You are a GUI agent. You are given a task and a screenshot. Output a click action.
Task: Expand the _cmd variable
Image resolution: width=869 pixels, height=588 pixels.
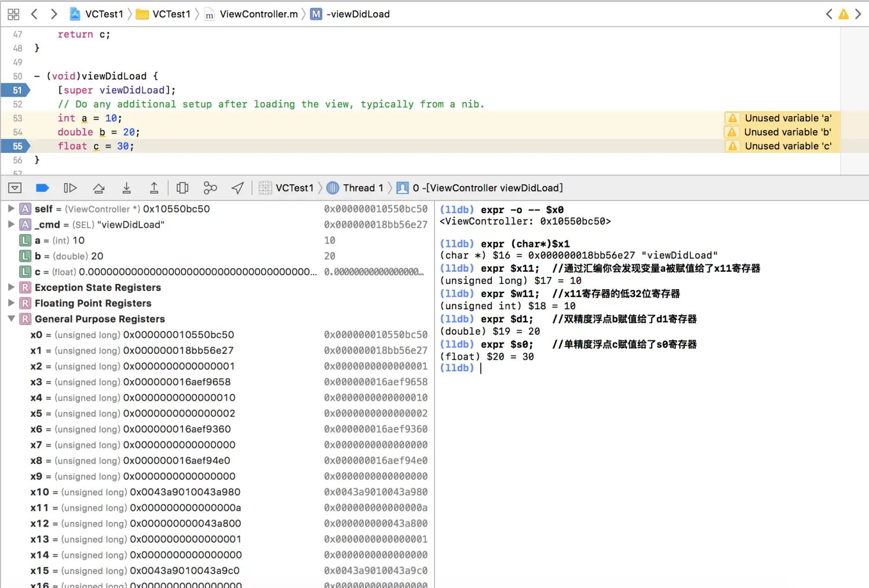[x=11, y=224]
